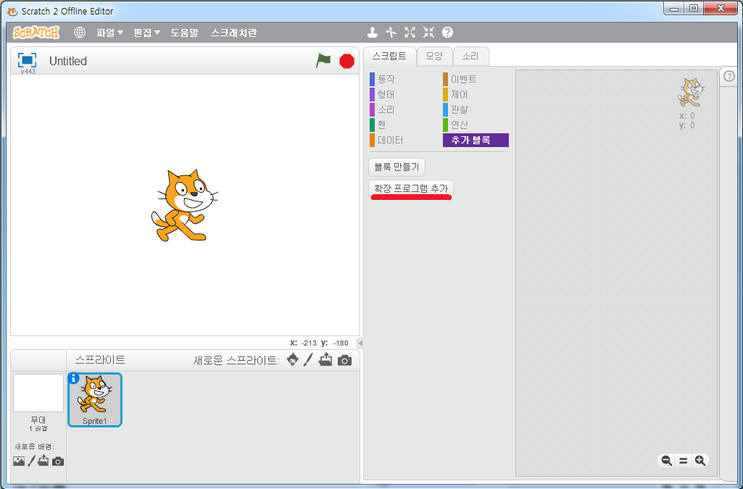Select the Grow sprite tool
The height and width of the screenshot is (489, 743).
pyautogui.click(x=410, y=32)
